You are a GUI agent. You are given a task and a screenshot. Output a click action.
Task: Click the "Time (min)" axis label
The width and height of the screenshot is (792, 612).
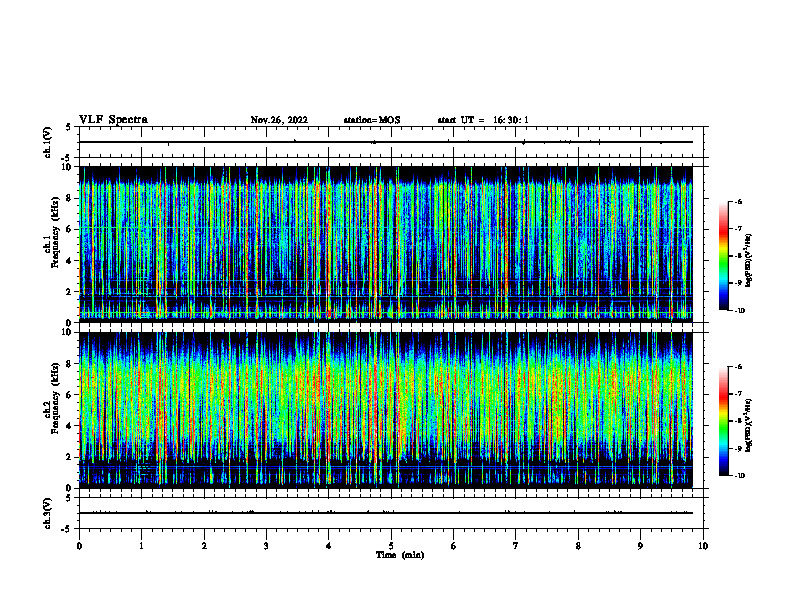point(400,555)
